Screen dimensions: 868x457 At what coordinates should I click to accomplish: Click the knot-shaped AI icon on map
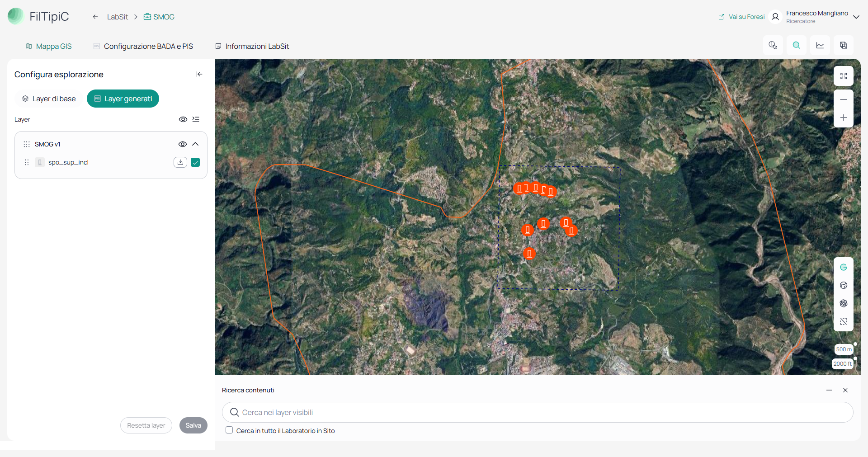tap(844, 303)
